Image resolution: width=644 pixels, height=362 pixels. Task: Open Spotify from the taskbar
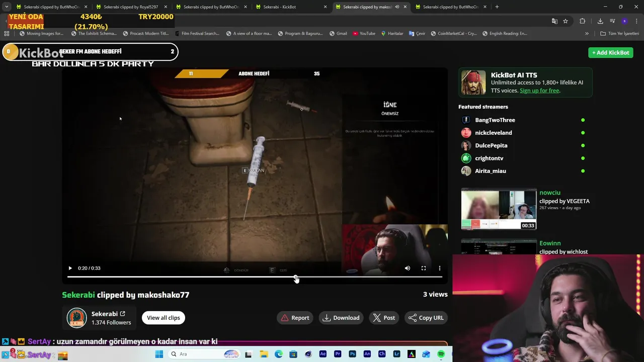[x=441, y=354]
